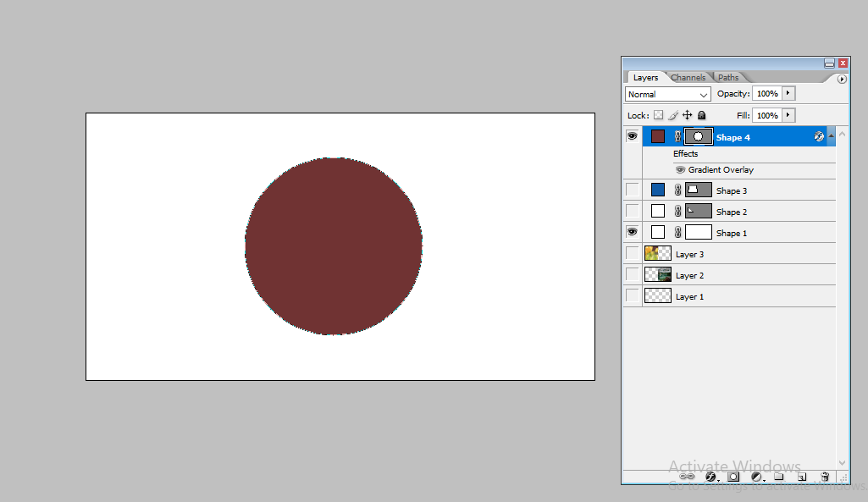Screen dimensions: 868x502
Task: Show the Layer 3 layer
Action: tap(633, 253)
